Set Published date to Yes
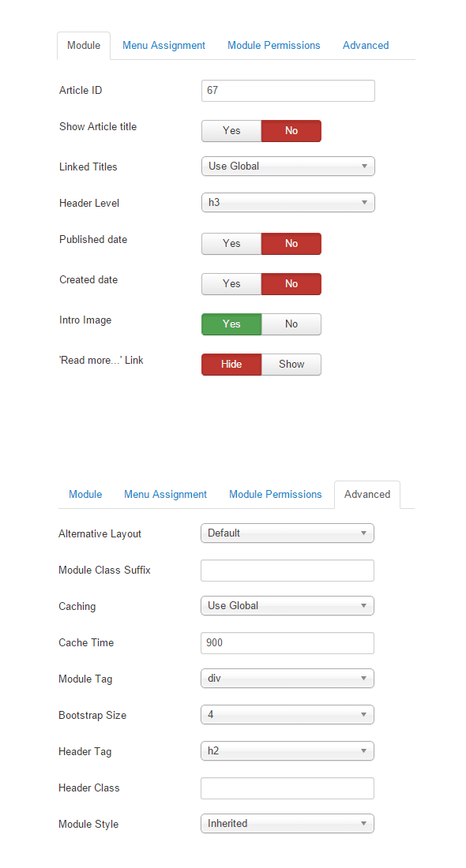The height and width of the screenshot is (868, 466). tap(231, 244)
